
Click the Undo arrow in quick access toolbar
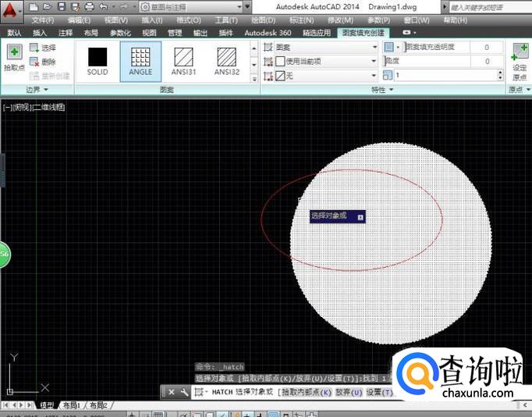pos(103,6)
